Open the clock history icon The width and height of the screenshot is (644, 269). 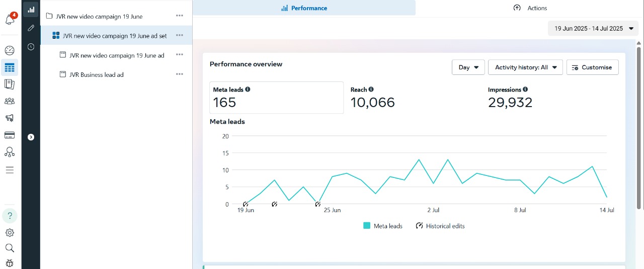(31, 47)
